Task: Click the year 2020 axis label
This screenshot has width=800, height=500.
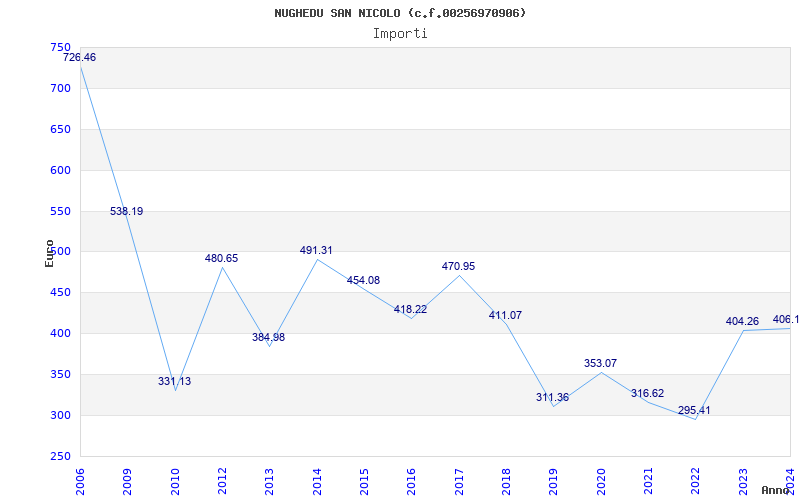Action: click(x=601, y=482)
